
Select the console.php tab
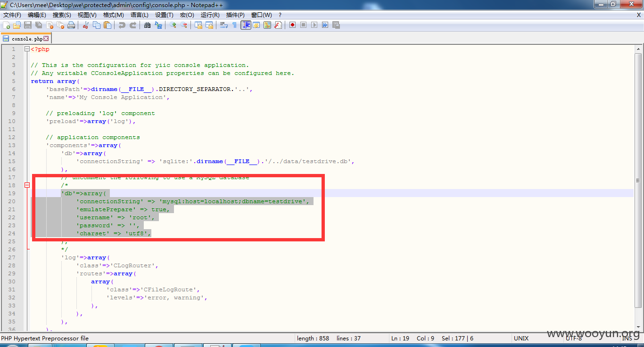pos(25,39)
